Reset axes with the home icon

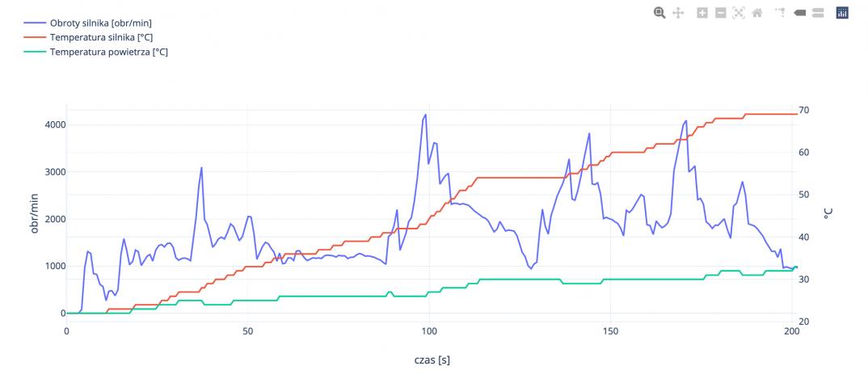pyautogui.click(x=757, y=13)
